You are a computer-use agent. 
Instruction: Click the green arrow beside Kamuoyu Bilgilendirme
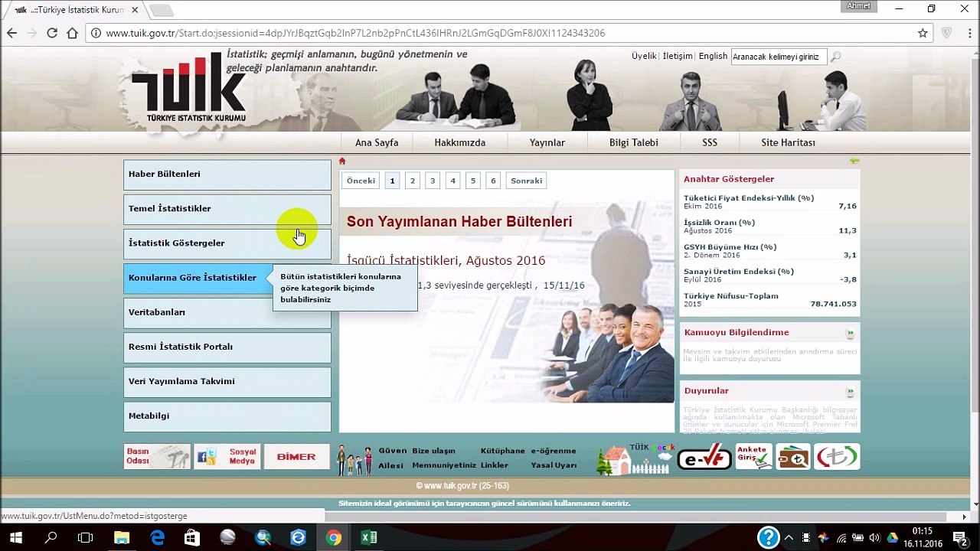850,333
